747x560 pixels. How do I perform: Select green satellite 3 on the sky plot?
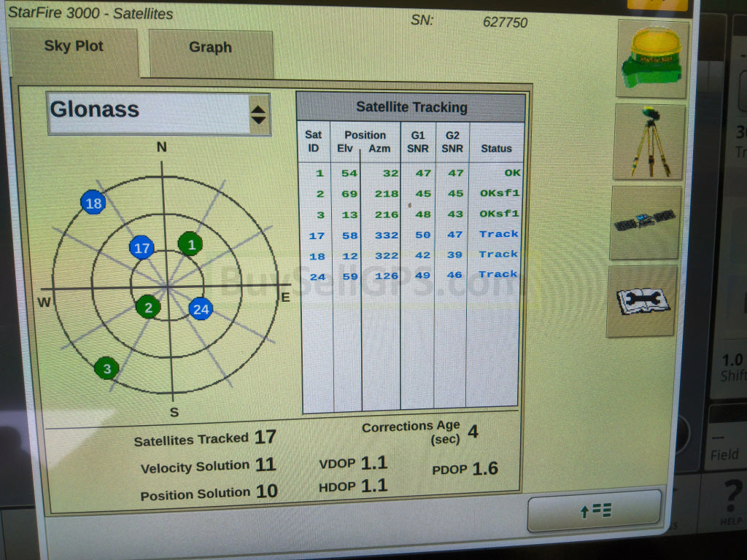tap(107, 368)
